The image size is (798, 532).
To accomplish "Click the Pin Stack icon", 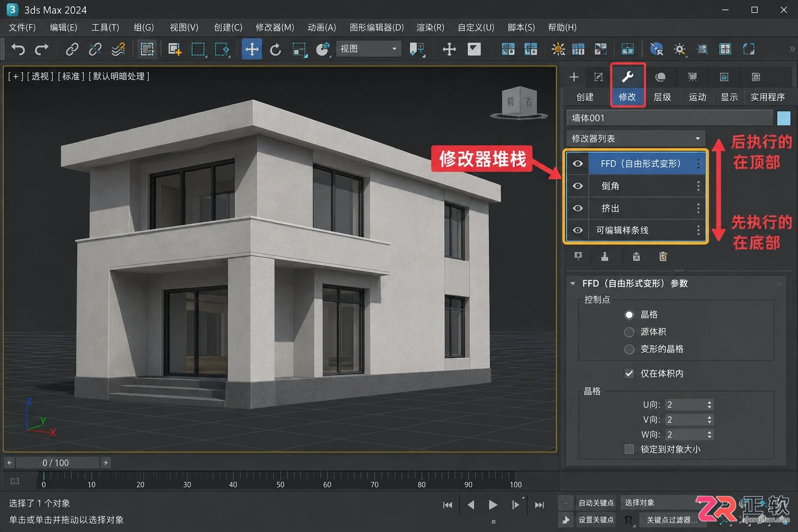I will click(578, 256).
